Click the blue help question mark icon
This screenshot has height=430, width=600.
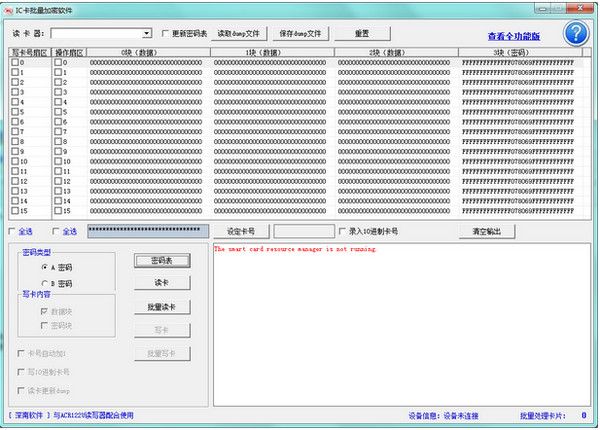[574, 33]
